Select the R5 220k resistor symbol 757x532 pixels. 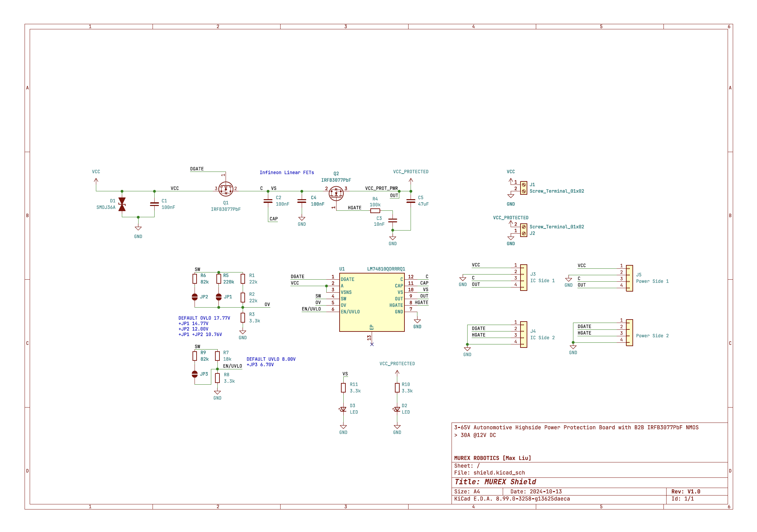219,279
